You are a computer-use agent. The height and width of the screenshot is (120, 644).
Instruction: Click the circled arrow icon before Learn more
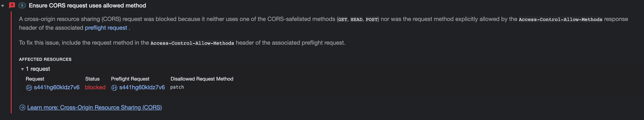point(22,108)
